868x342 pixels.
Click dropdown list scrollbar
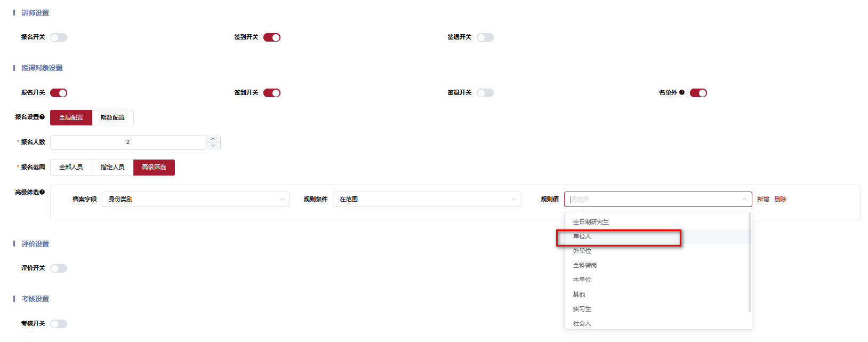pyautogui.click(x=750, y=263)
